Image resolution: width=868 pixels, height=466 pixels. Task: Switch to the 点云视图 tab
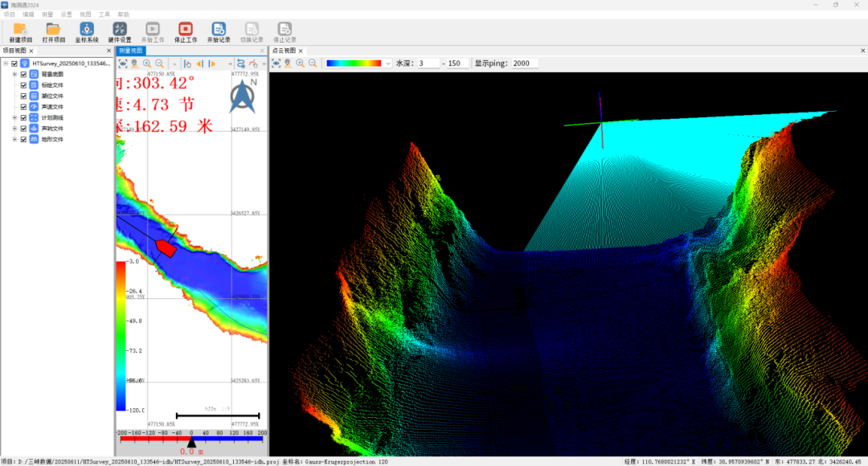click(284, 51)
